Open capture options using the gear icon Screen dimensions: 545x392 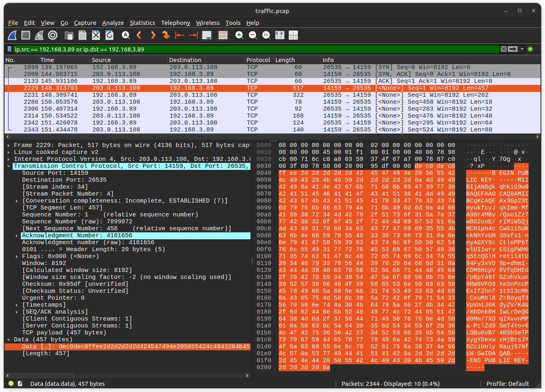(x=52, y=35)
